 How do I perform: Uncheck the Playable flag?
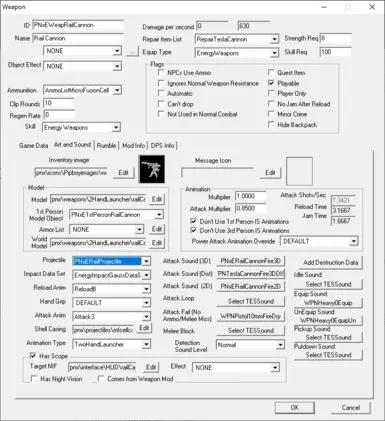tap(271, 83)
